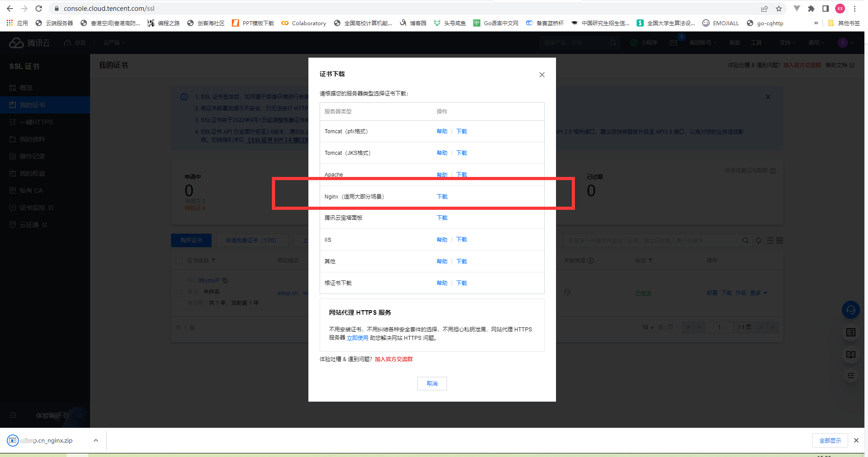This screenshot has height=457, width=868.
Task: Click the 取消 cancel button
Action: pos(432,384)
